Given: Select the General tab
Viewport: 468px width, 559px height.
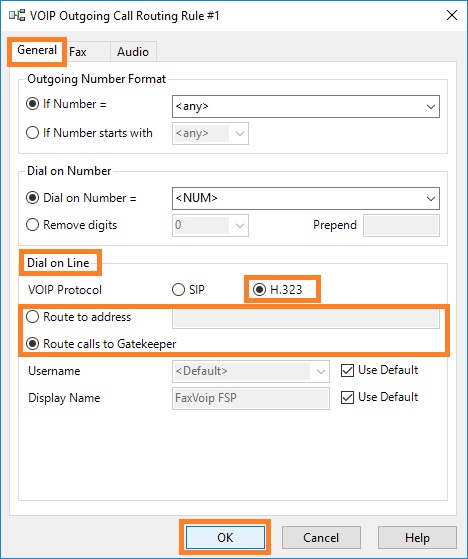Looking at the screenshot, I should (x=37, y=50).
